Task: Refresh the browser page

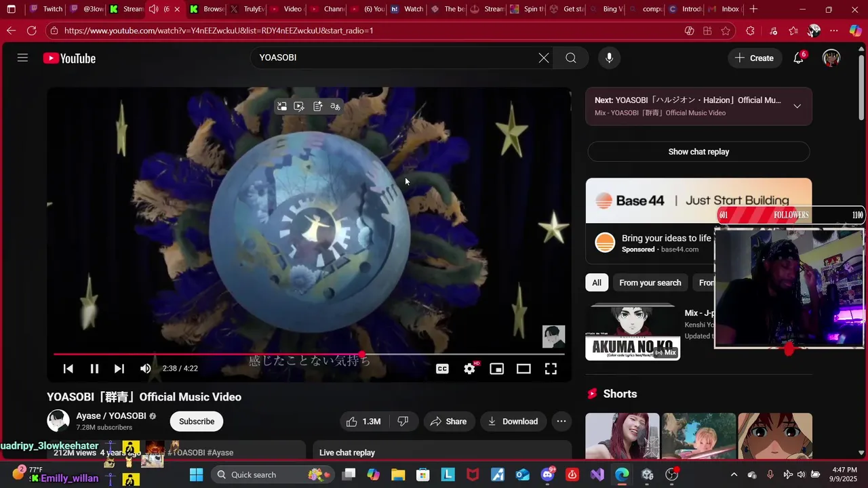Action: click(32, 30)
